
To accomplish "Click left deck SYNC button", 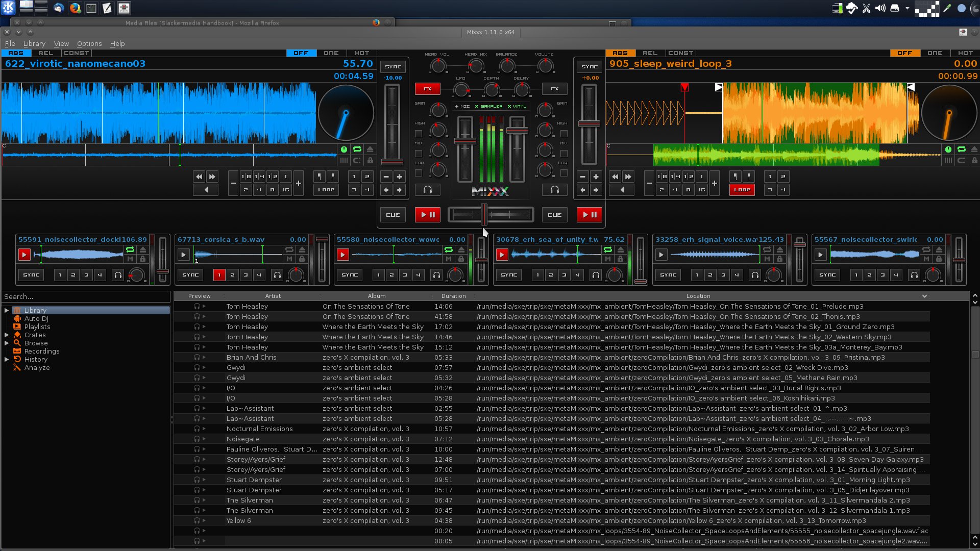I will [x=393, y=67].
